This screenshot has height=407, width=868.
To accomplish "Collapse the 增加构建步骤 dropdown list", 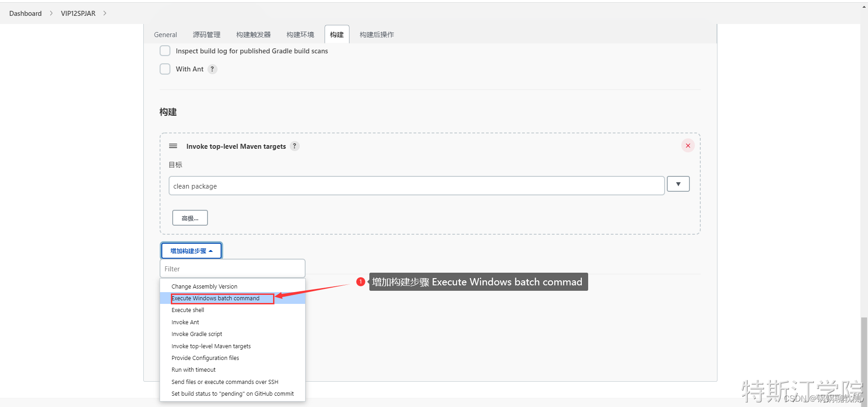I will (x=191, y=250).
